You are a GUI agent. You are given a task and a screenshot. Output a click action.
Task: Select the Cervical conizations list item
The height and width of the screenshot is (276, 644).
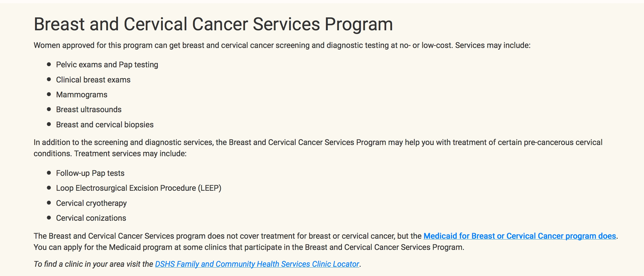point(91,218)
